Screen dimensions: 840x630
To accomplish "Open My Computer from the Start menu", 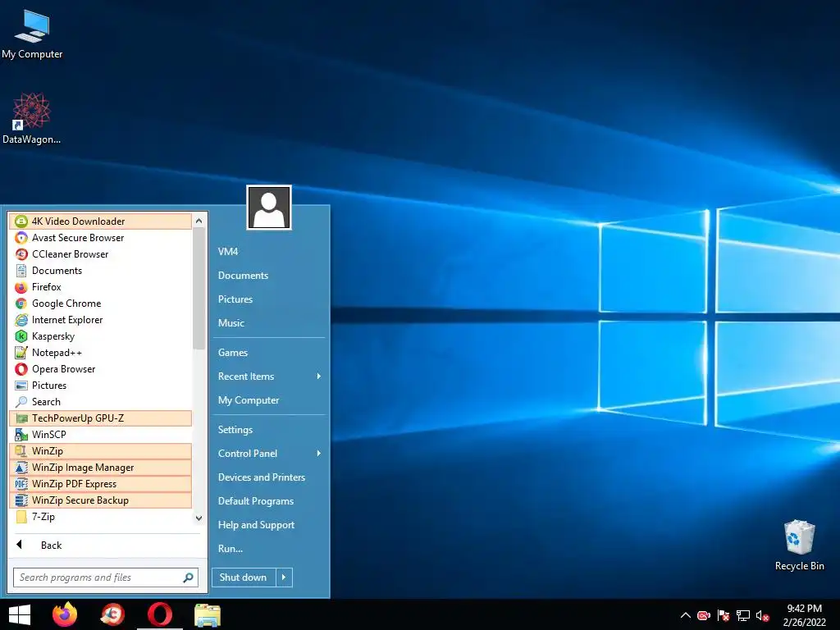I will [269, 400].
